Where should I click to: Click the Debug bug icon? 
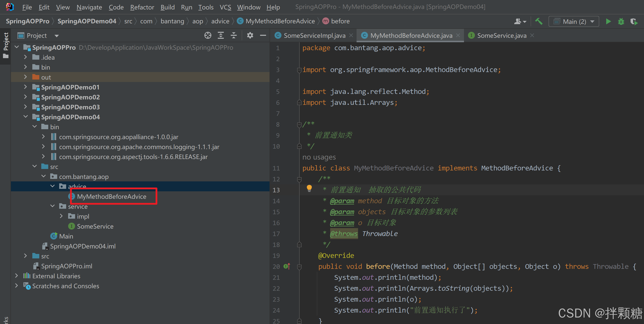(x=621, y=21)
